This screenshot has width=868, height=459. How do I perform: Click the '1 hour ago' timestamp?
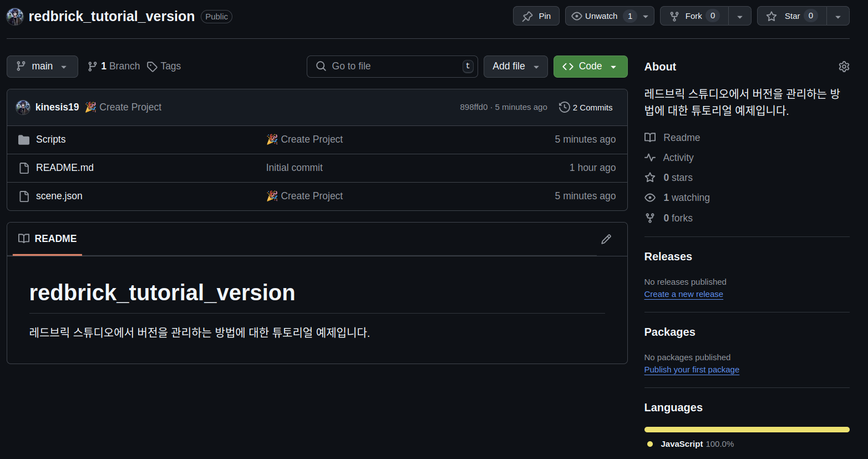tap(592, 168)
